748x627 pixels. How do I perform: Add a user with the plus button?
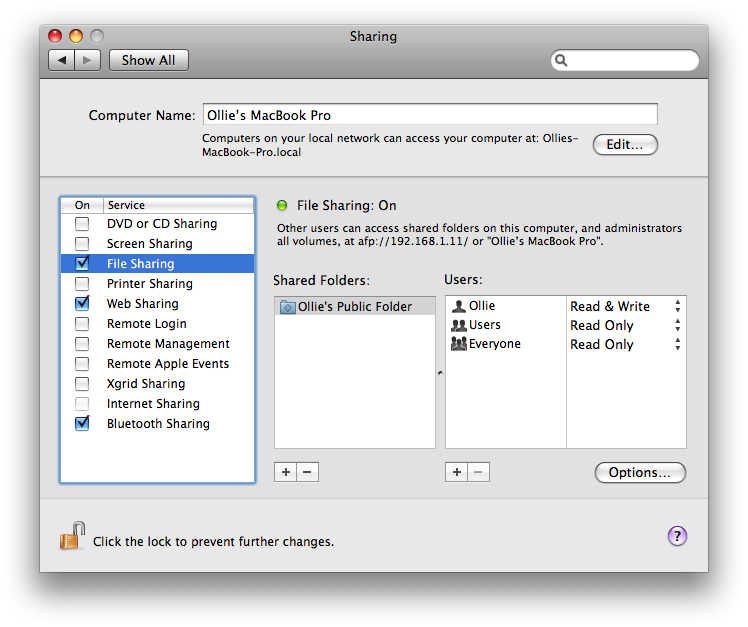pyautogui.click(x=457, y=472)
